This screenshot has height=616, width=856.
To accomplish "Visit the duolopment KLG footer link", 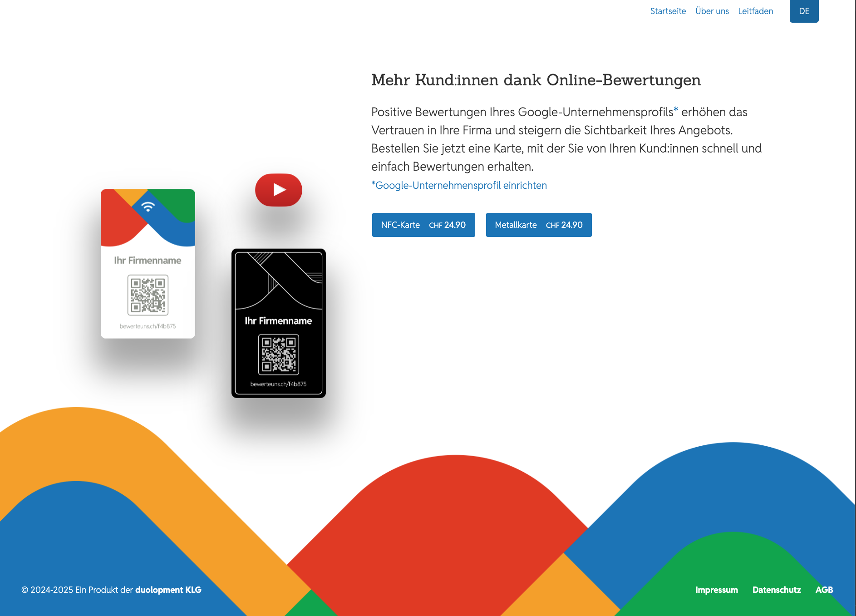I will pyautogui.click(x=168, y=590).
